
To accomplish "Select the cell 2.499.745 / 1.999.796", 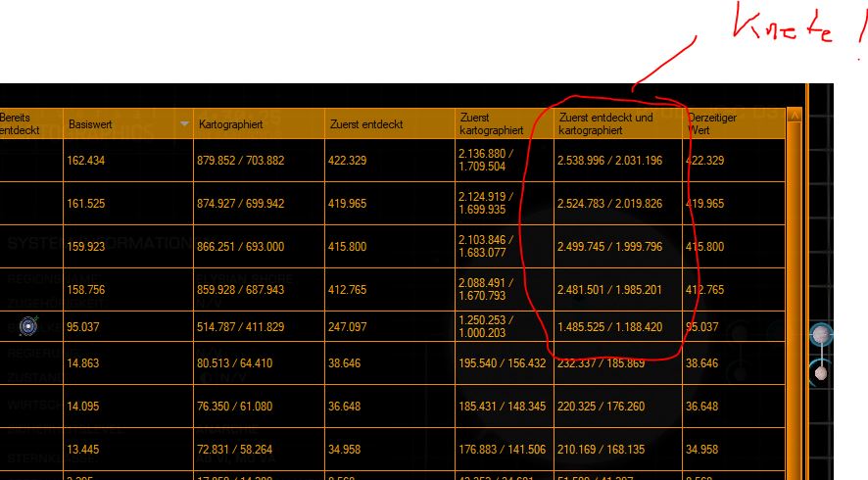I will tap(609, 247).
